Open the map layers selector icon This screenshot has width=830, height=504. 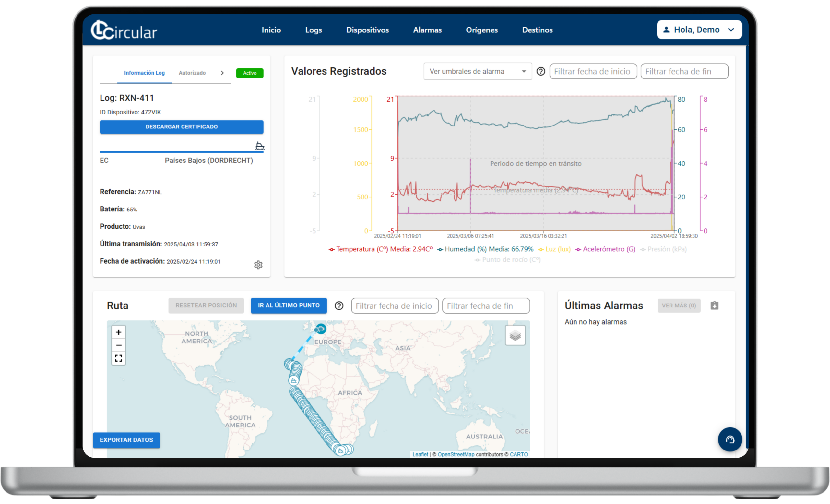(515, 335)
